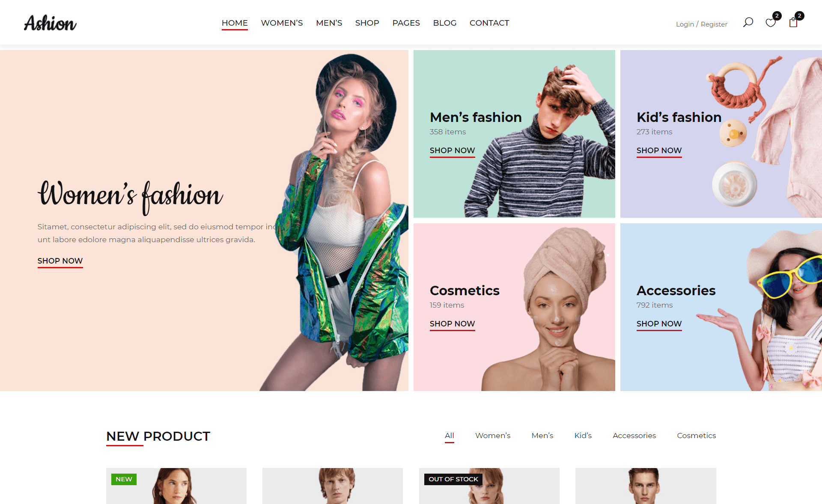The width and height of the screenshot is (822, 504).
Task: Click the wishlist item count badge '2'
Action: click(x=777, y=15)
